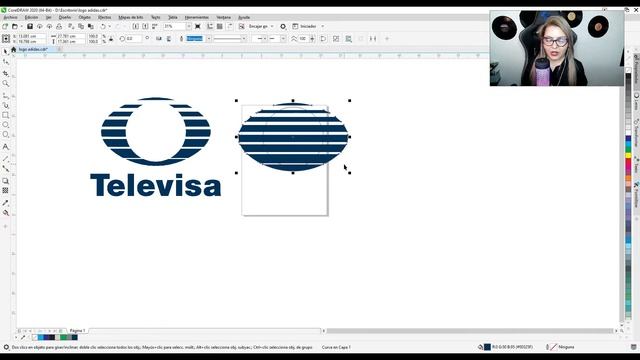Click the full-screen preview icon
Viewport: 640px width, 360px height.
pos(198,27)
